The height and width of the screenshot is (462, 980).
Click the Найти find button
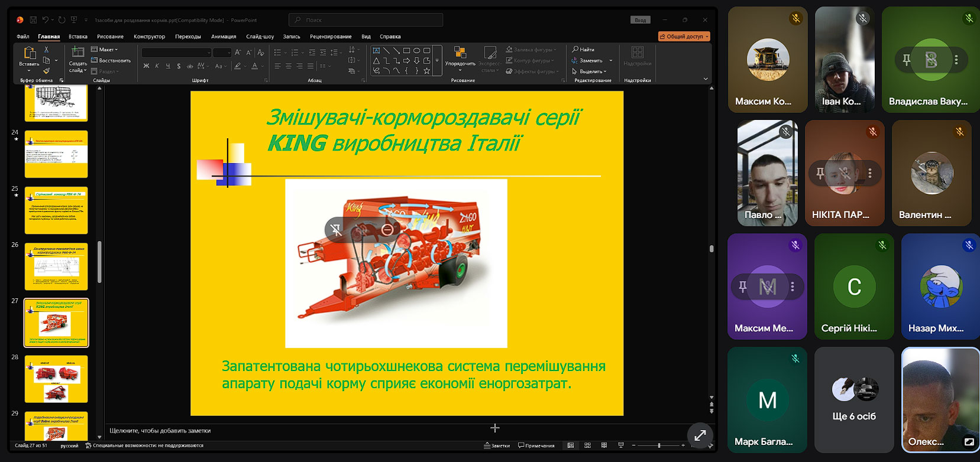(583, 50)
